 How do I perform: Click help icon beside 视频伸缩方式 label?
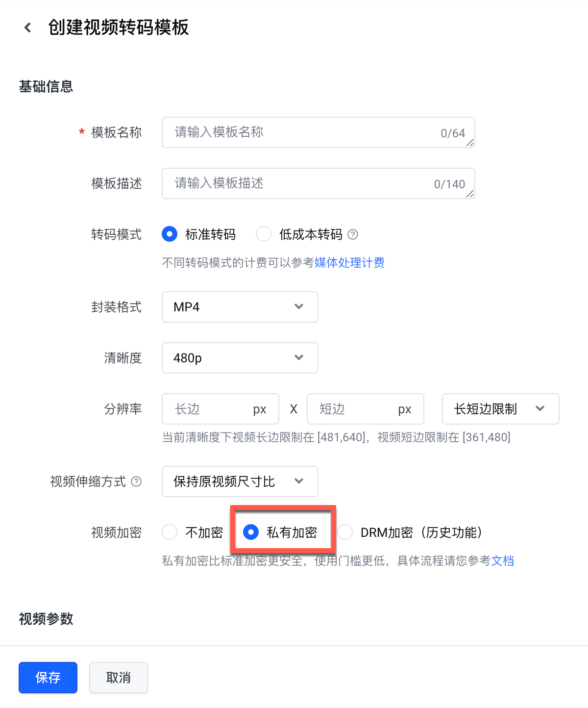pos(137,481)
